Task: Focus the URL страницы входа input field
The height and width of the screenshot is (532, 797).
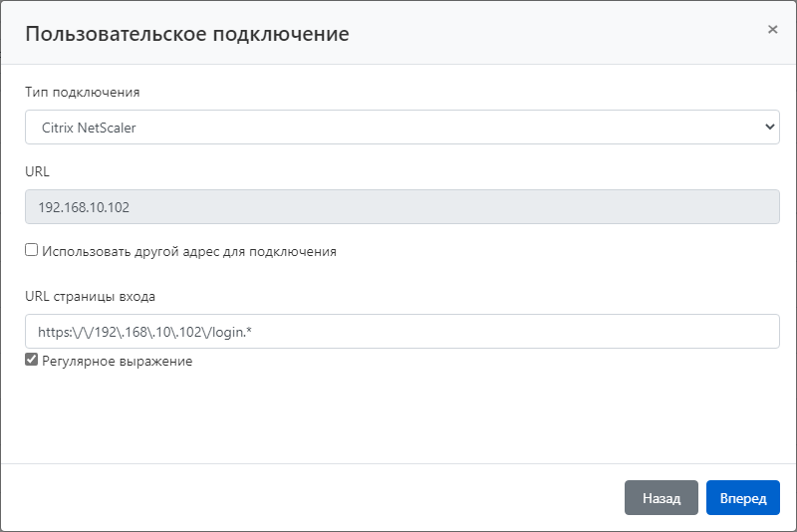Action: 498,331
